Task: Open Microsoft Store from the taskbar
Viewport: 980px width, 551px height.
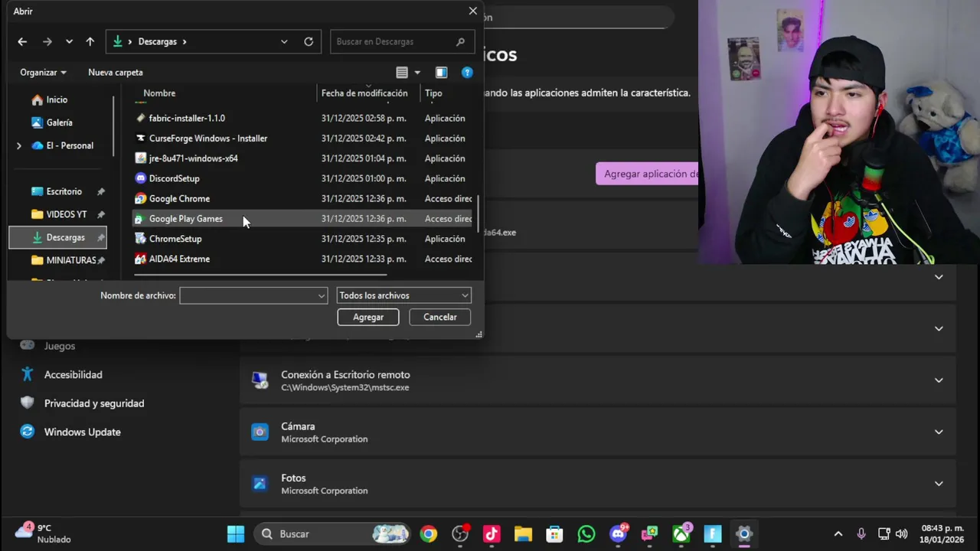Action: (x=554, y=533)
